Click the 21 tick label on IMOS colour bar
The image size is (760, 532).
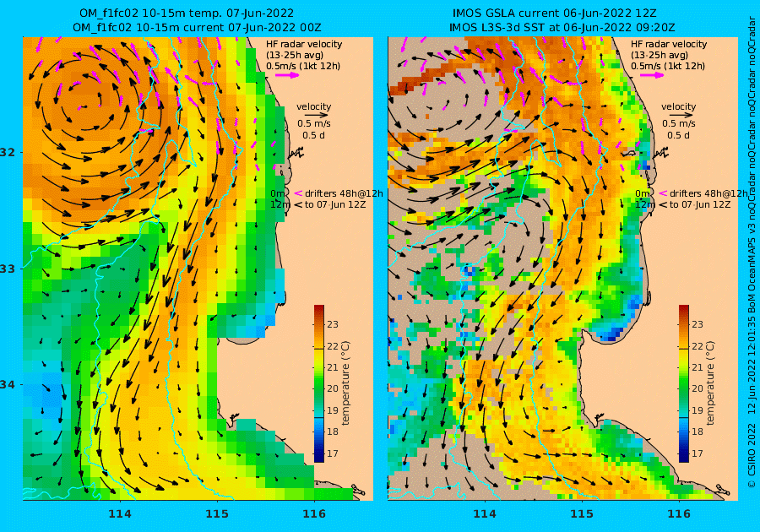[x=698, y=367]
